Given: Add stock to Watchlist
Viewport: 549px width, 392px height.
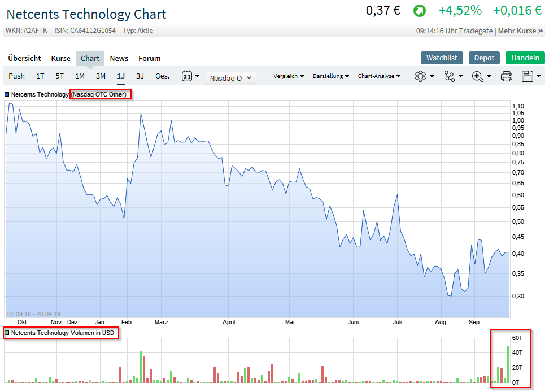Looking at the screenshot, I should click(442, 58).
